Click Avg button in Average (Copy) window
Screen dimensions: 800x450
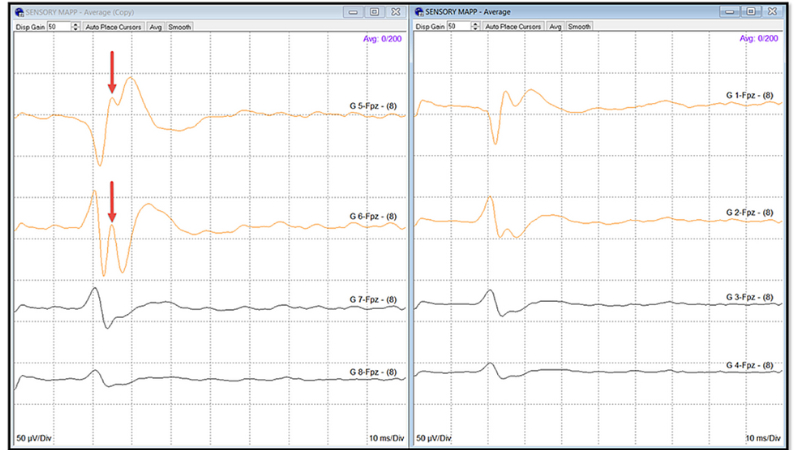[x=156, y=27]
